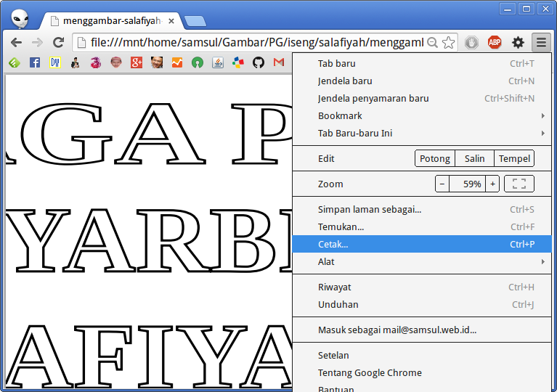This screenshot has width=557, height=392.
Task: Open Setelan from menu
Action: pyautogui.click(x=422, y=356)
